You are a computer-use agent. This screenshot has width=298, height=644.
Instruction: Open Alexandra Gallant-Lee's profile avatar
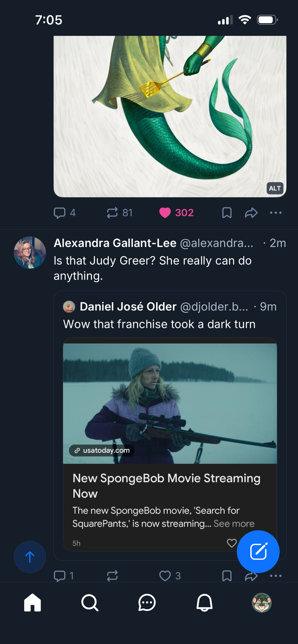coord(30,252)
